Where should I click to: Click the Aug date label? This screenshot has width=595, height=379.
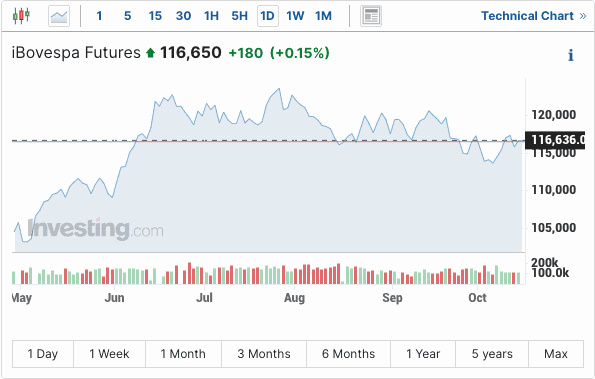point(294,298)
